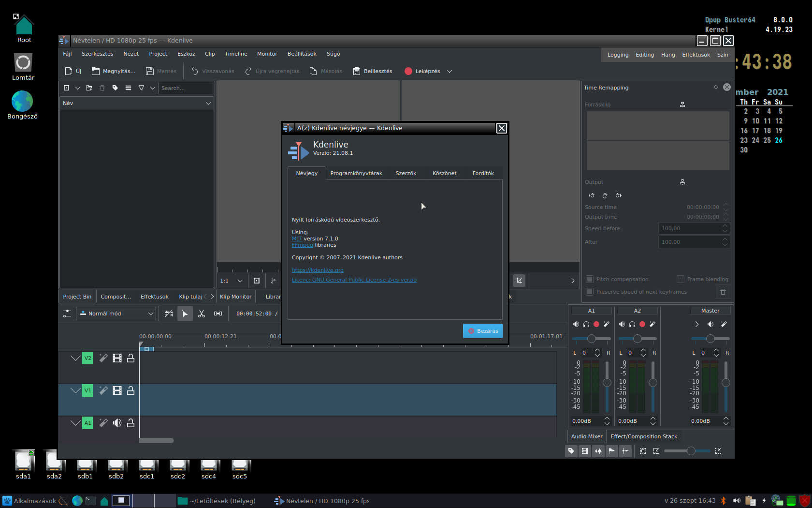This screenshot has height=508, width=812.
Task: Click the MLT link in about dialog
Action: click(297, 239)
